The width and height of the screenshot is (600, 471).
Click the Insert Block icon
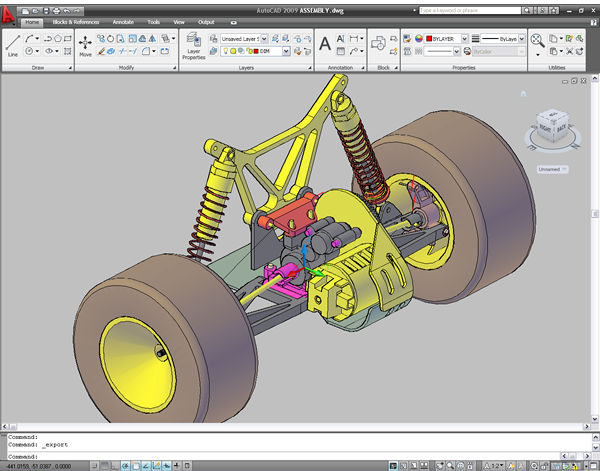tap(380, 42)
